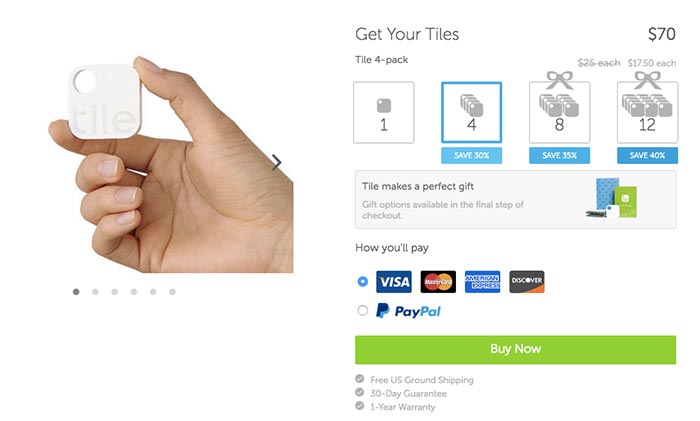
Task: Advance to next product image arrow
Action: pos(277,163)
